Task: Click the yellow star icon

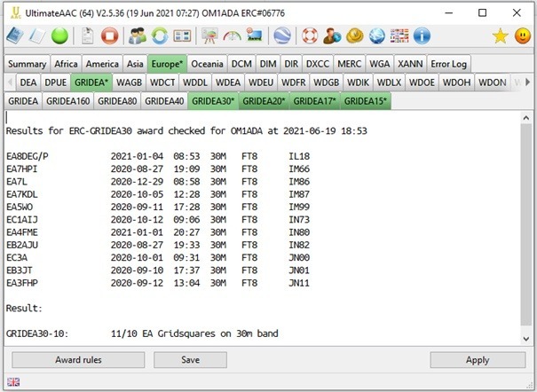Action: coord(501,35)
